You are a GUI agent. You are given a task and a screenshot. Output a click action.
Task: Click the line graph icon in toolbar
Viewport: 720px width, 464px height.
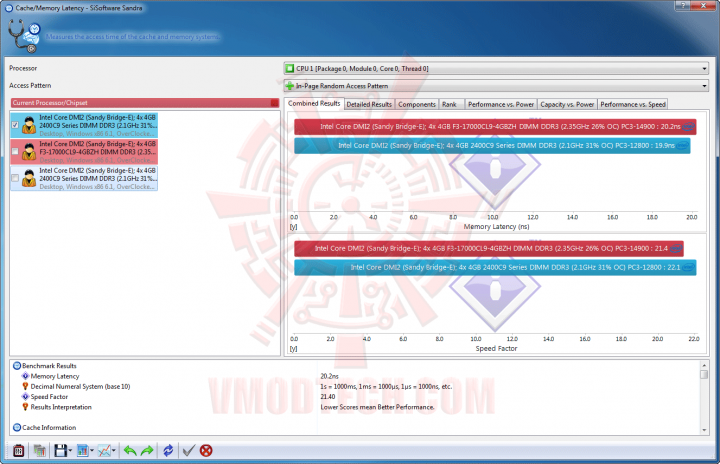pyautogui.click(x=104, y=451)
